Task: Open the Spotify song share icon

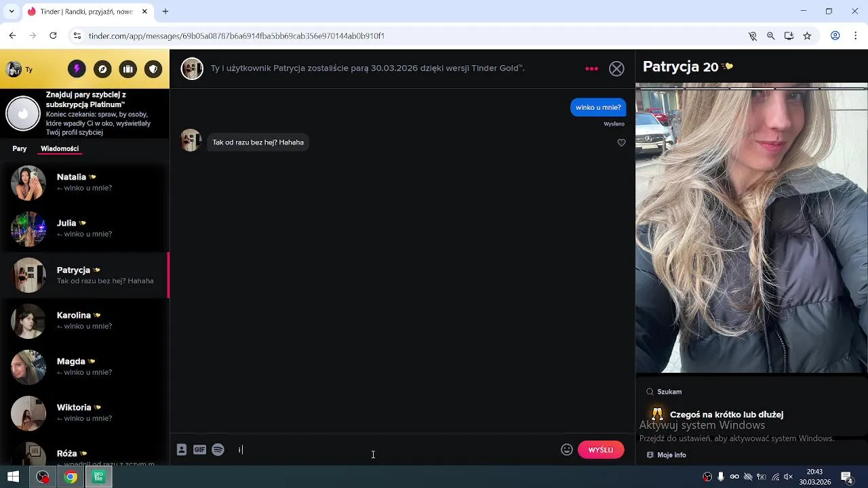Action: click(x=218, y=449)
